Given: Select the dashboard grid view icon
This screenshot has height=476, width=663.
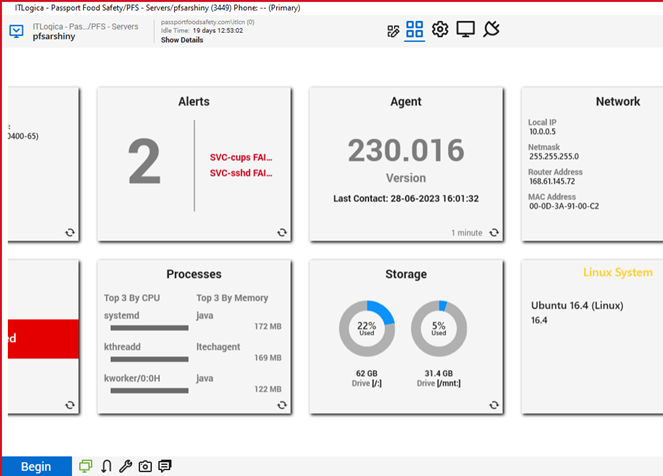Looking at the screenshot, I should tap(415, 30).
